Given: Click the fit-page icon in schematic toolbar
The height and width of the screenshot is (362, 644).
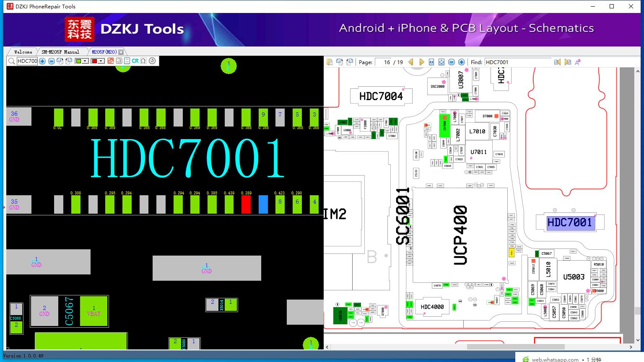Looking at the screenshot, I should pos(441,62).
